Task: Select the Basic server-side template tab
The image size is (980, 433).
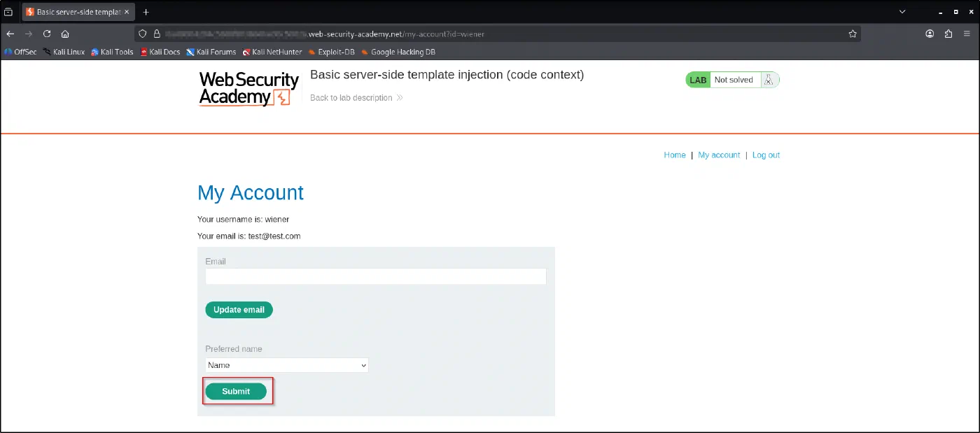Action: 78,12
